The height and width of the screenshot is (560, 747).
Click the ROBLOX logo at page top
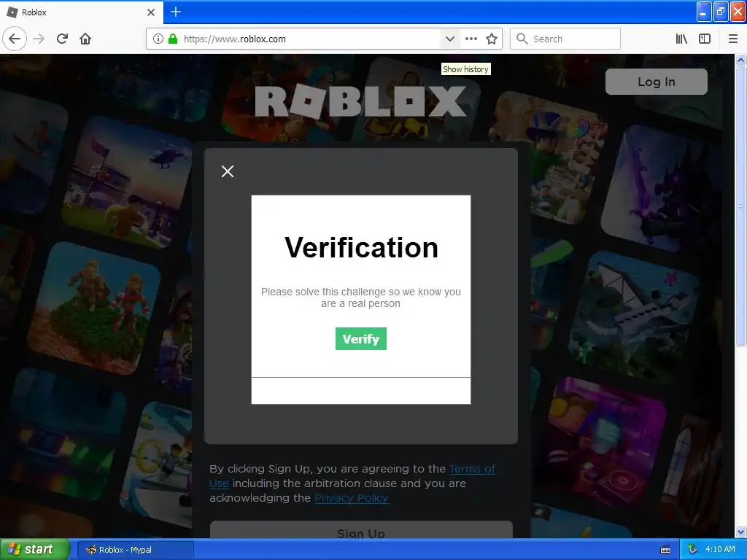360,101
